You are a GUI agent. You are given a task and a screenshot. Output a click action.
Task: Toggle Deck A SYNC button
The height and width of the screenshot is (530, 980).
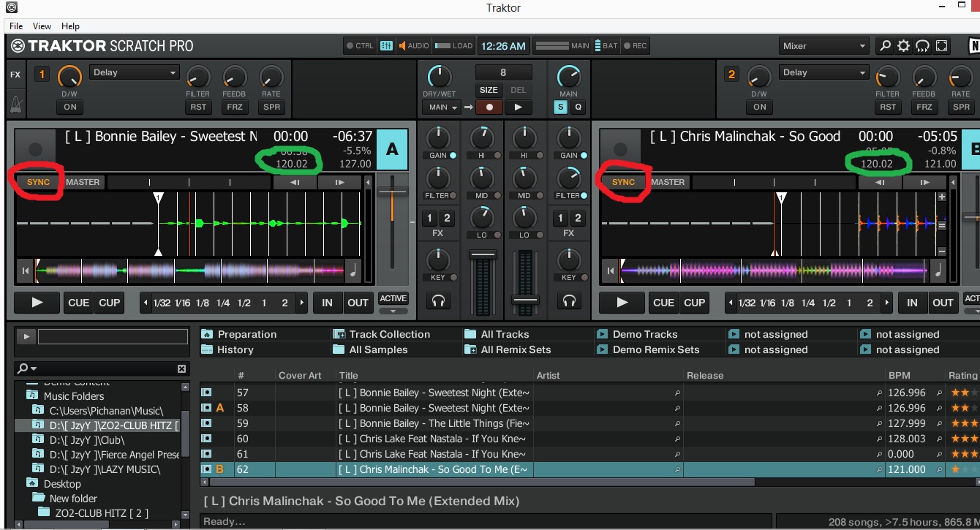(x=38, y=182)
